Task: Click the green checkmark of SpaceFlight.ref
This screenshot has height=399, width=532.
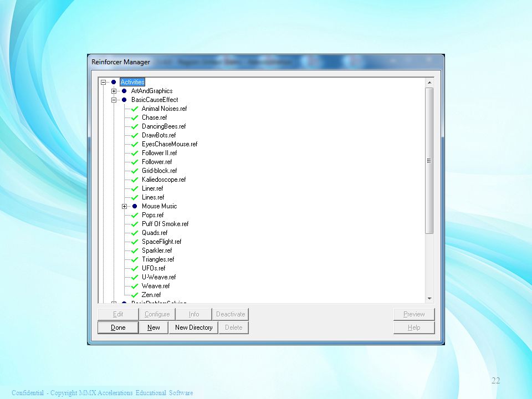Action: click(135, 242)
